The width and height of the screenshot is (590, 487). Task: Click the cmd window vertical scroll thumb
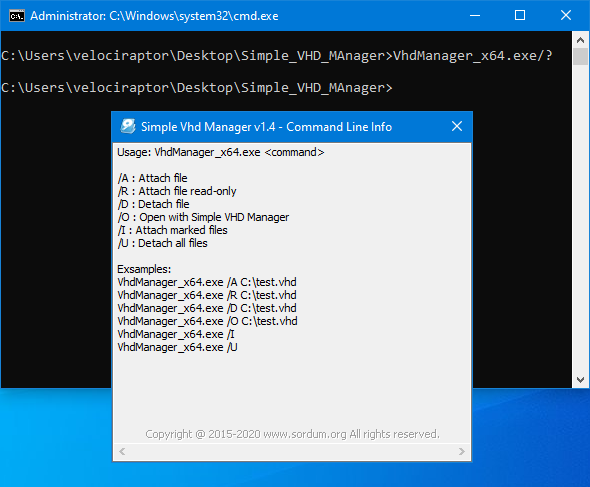581,56
